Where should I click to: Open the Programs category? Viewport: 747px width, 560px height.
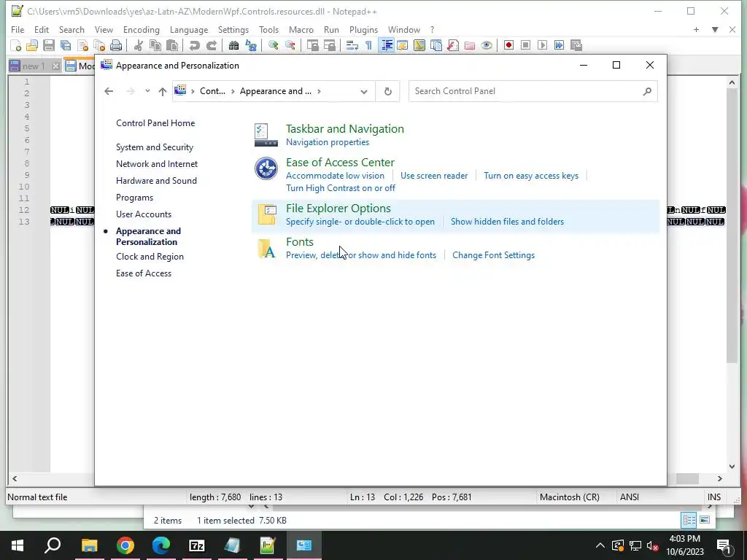134,197
